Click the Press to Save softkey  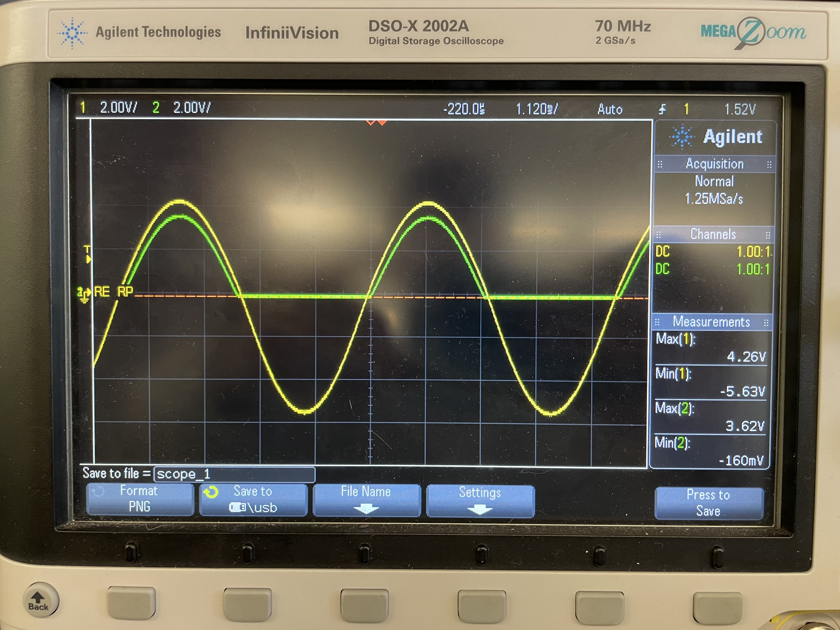pos(709,503)
